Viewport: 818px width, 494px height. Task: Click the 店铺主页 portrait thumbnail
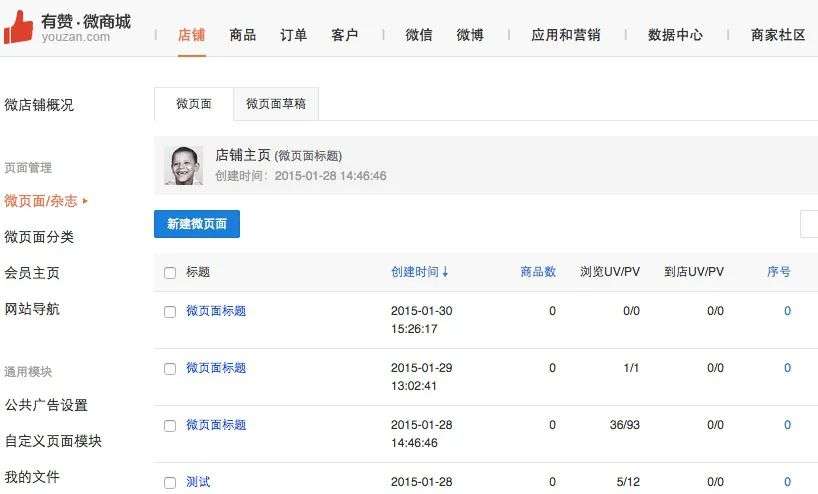[x=184, y=165]
